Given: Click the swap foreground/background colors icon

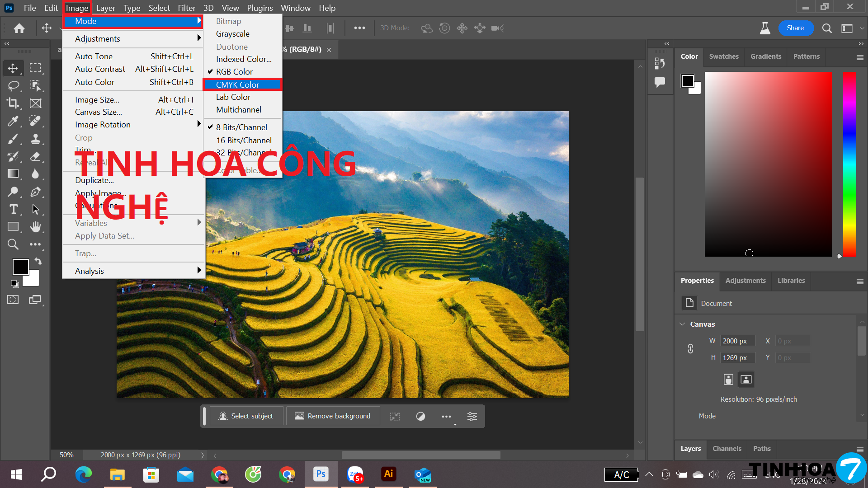Looking at the screenshot, I should pos(38,261).
